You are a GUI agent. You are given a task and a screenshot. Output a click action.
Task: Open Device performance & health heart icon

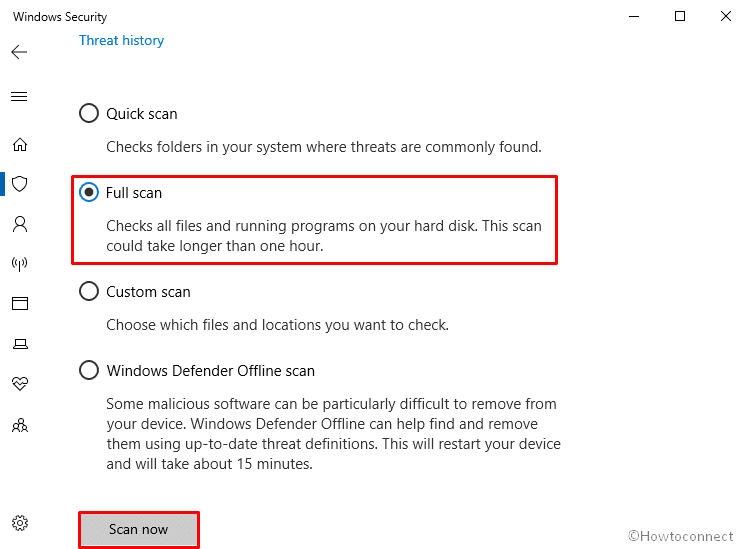pyautogui.click(x=20, y=383)
